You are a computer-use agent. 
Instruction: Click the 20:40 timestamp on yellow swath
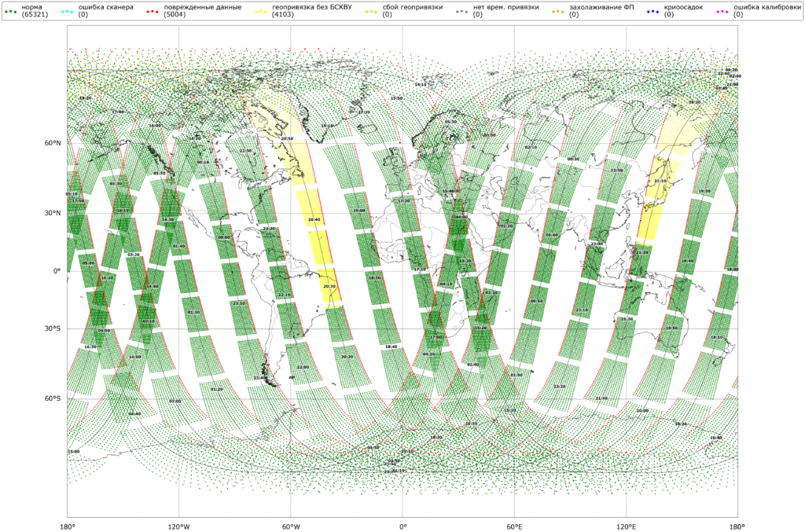click(x=314, y=220)
